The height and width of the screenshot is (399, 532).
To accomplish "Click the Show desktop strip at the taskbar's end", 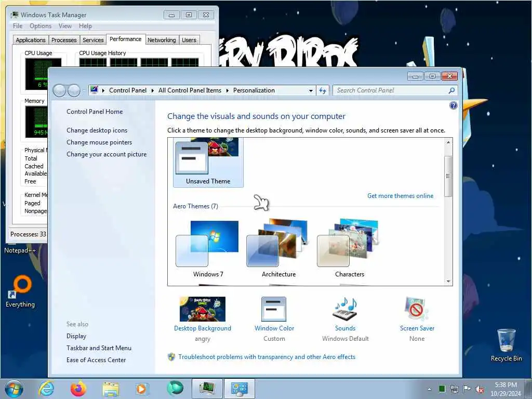I will 528,389.
